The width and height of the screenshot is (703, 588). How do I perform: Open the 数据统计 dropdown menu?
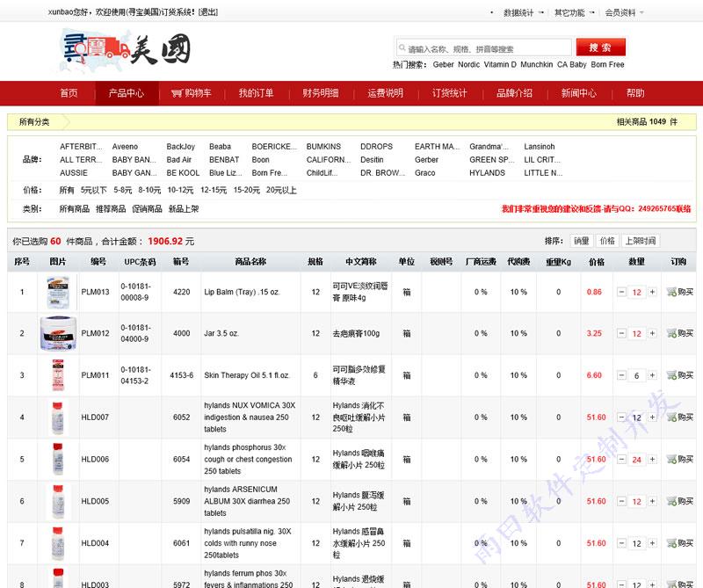pyautogui.click(x=523, y=12)
